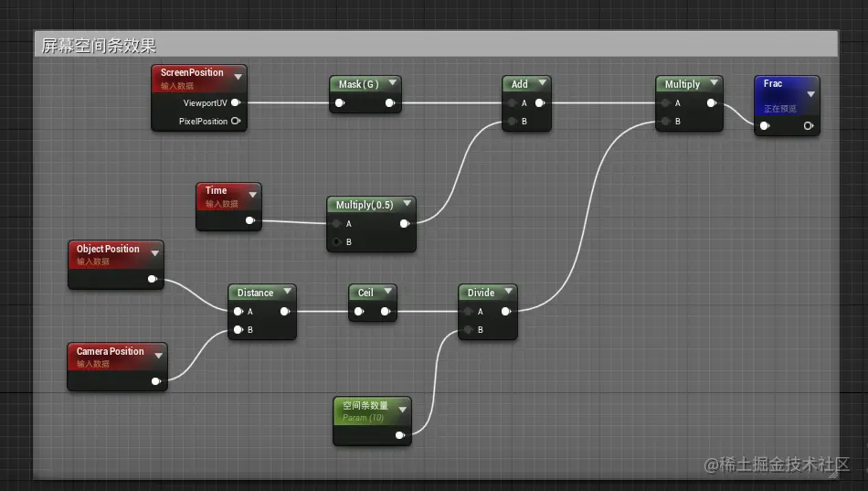The width and height of the screenshot is (868, 491).
Task: Collapse the Ceil node arrow
Action: [388, 291]
